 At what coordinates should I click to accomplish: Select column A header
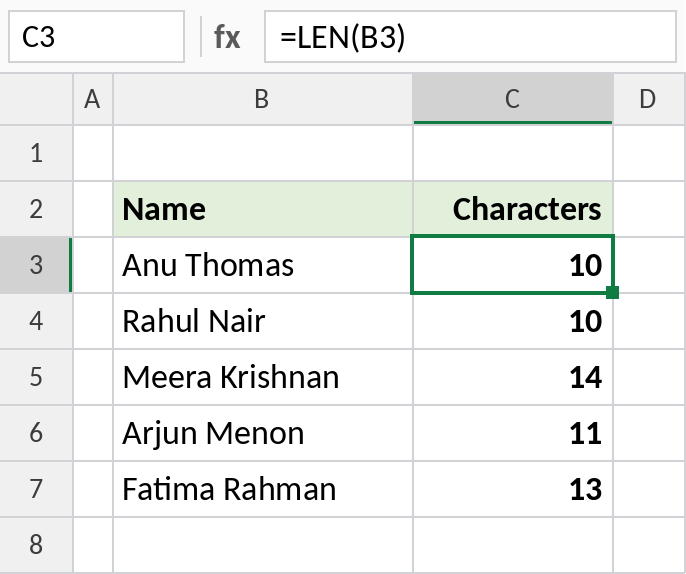click(93, 99)
